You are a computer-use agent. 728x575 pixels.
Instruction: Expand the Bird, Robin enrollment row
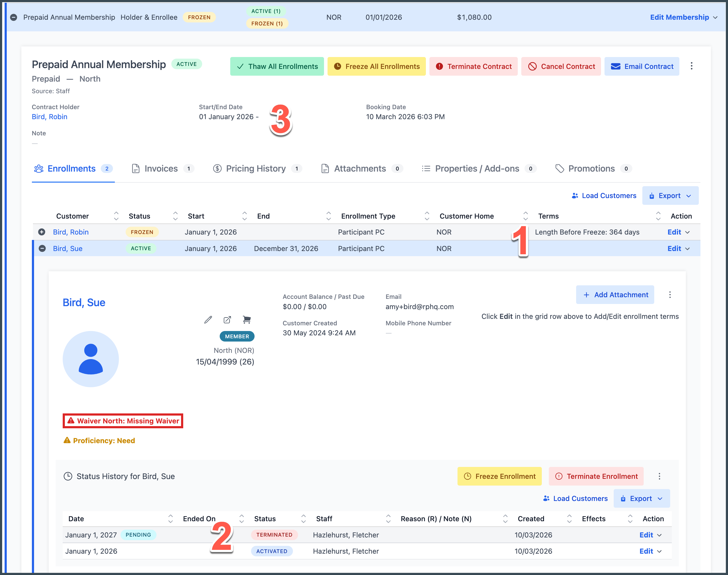[x=42, y=232]
